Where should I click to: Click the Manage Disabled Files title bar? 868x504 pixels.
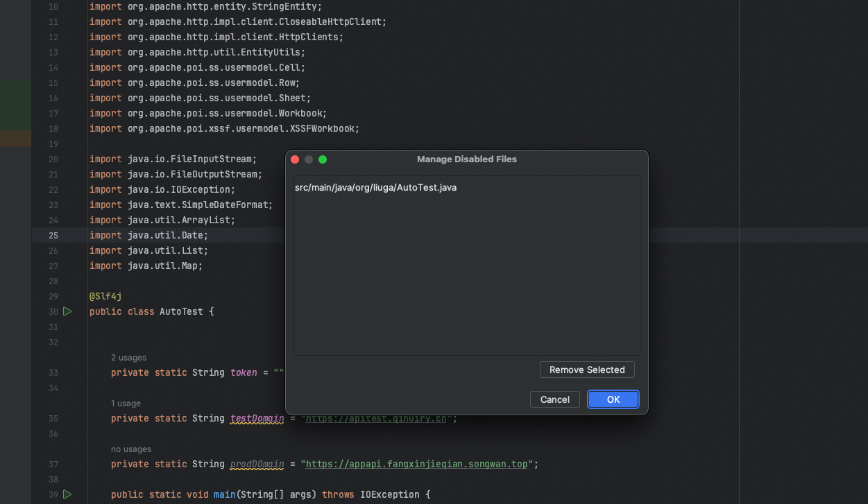[466, 159]
